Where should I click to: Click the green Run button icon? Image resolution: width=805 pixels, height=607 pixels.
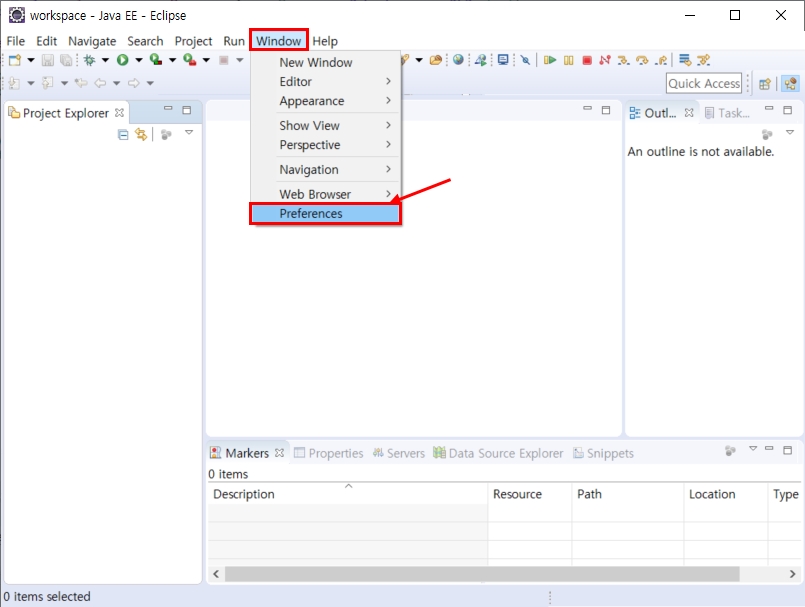(x=122, y=60)
